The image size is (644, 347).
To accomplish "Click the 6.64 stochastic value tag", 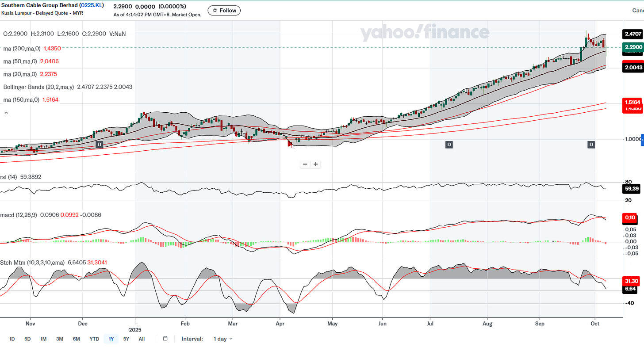I will pos(630,289).
